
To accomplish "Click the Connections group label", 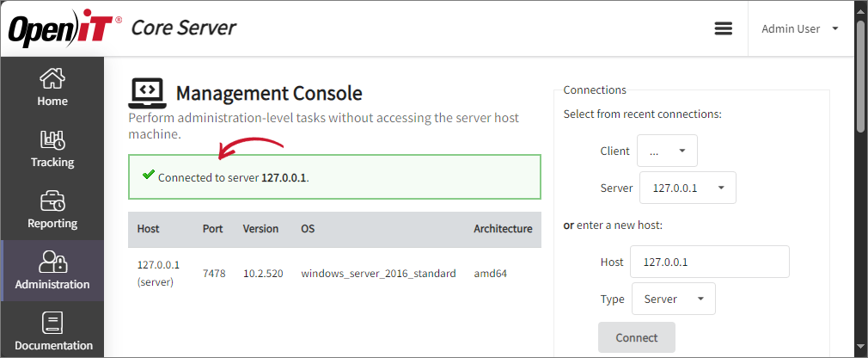I will (x=595, y=89).
